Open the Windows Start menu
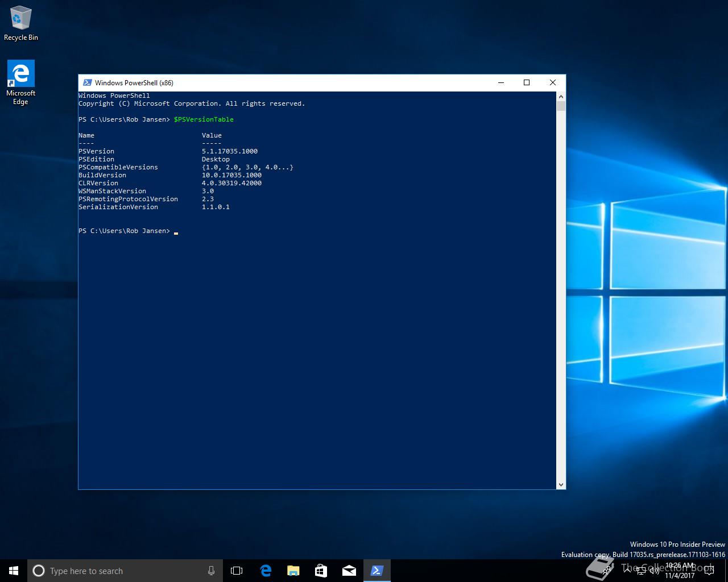728x582 pixels. [x=14, y=571]
